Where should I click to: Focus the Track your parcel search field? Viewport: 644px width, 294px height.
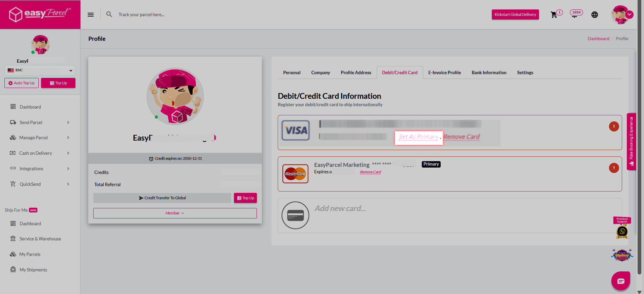[x=141, y=14]
